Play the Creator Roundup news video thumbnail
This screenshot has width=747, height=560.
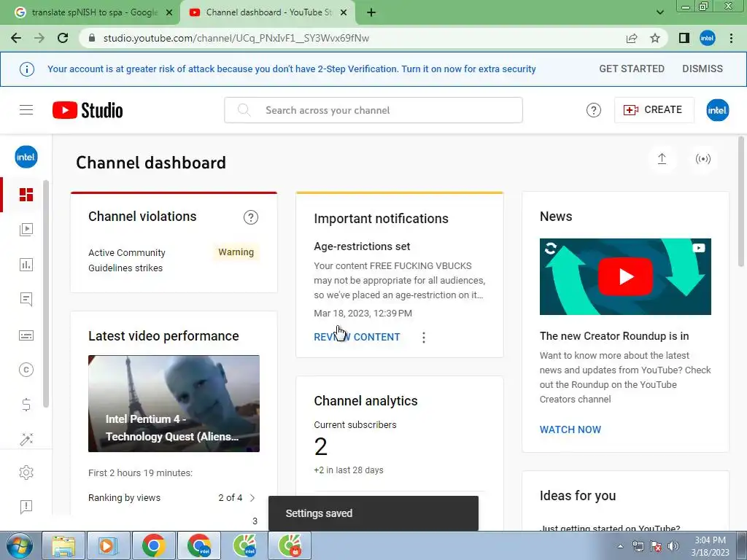pyautogui.click(x=625, y=276)
